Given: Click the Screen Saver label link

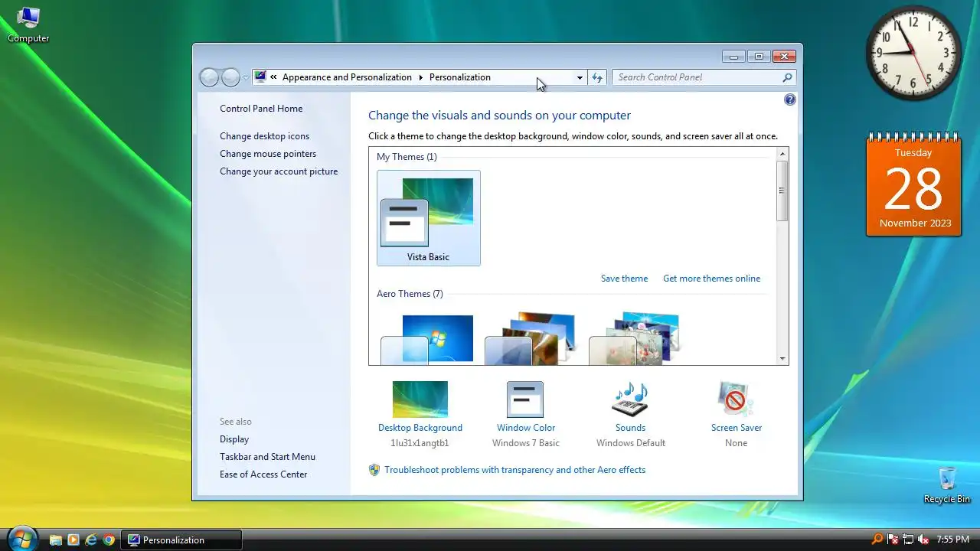Looking at the screenshot, I should pyautogui.click(x=737, y=428).
